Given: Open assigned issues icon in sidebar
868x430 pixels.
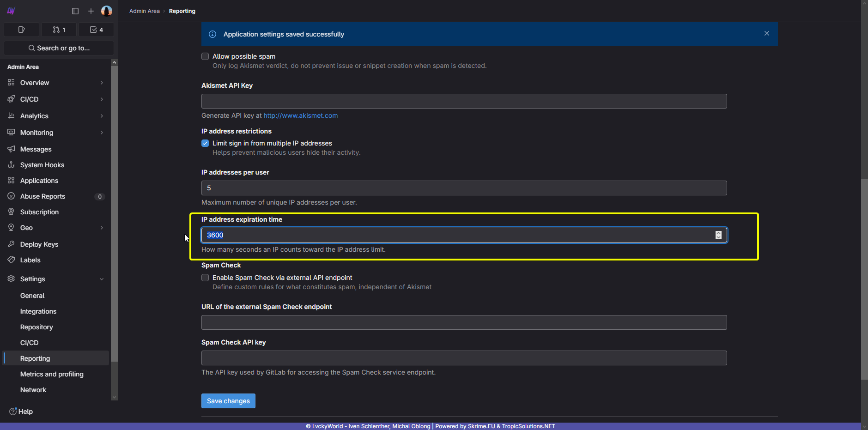Looking at the screenshot, I should tap(21, 30).
